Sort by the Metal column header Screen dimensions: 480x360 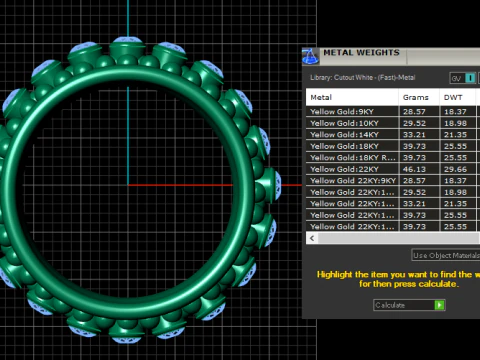352,97
